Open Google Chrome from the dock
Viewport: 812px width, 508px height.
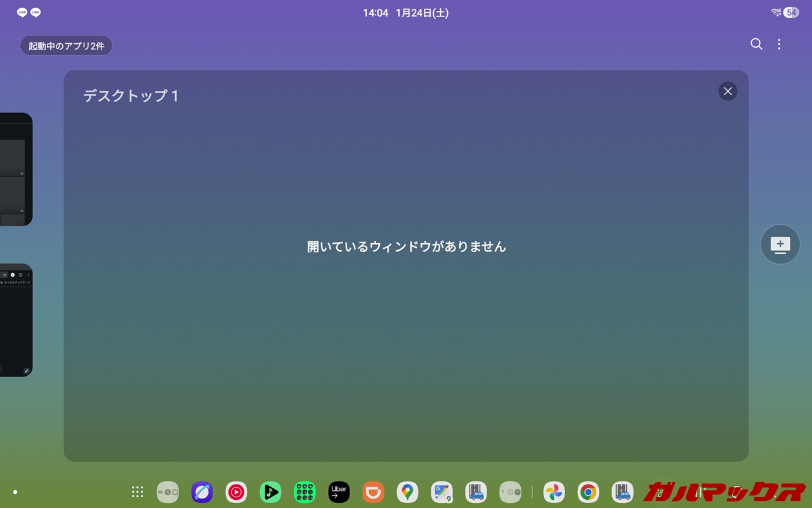[x=588, y=492]
